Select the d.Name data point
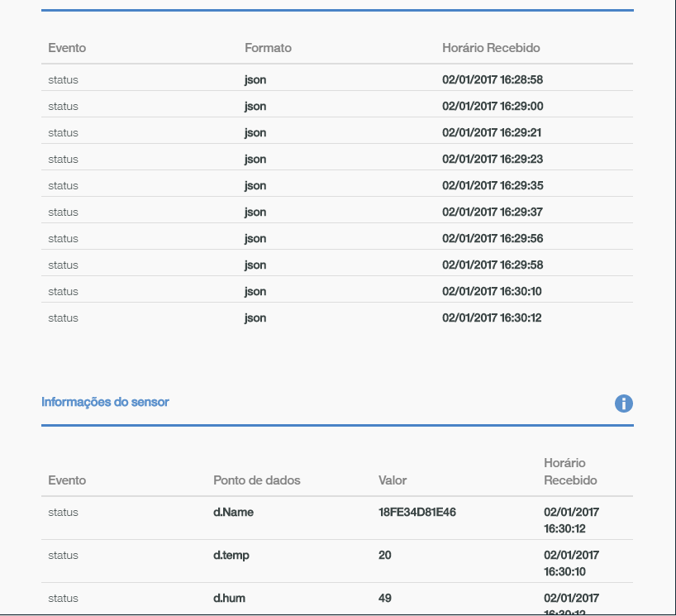This screenshot has width=676, height=616. pyautogui.click(x=233, y=512)
